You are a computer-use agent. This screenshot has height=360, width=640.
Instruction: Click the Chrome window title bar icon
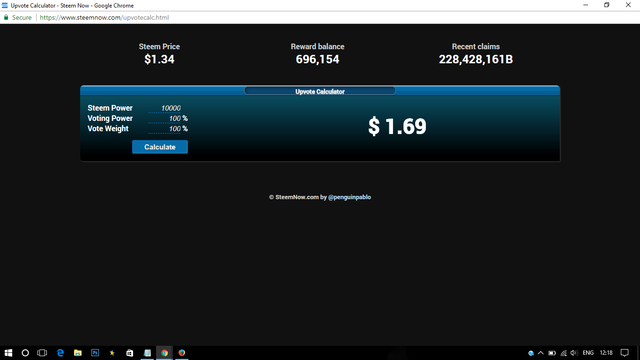tap(5, 5)
